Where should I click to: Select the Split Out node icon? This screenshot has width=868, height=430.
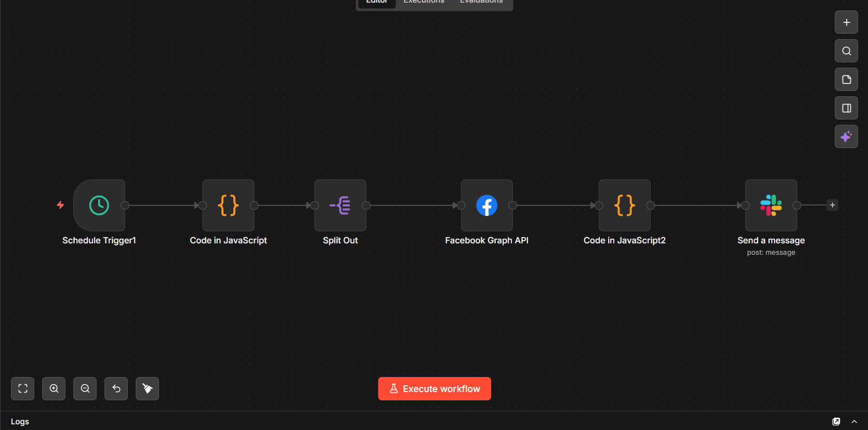click(340, 205)
